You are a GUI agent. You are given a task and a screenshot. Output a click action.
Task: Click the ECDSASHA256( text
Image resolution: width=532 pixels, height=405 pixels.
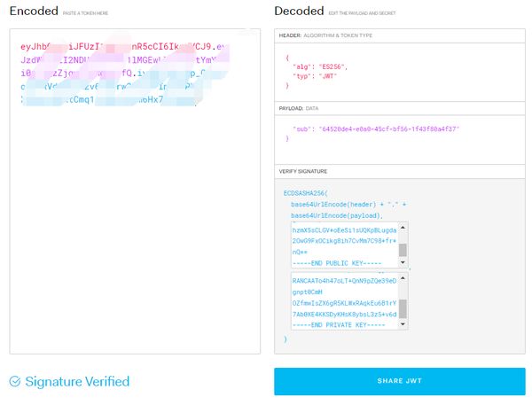pyautogui.click(x=305, y=193)
